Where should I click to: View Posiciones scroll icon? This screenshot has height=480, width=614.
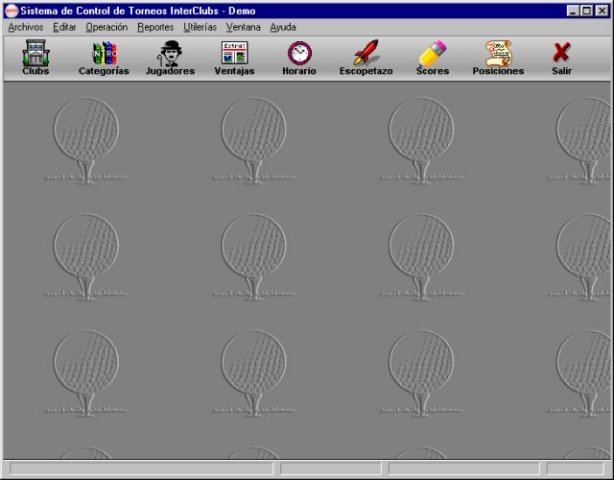[498, 58]
